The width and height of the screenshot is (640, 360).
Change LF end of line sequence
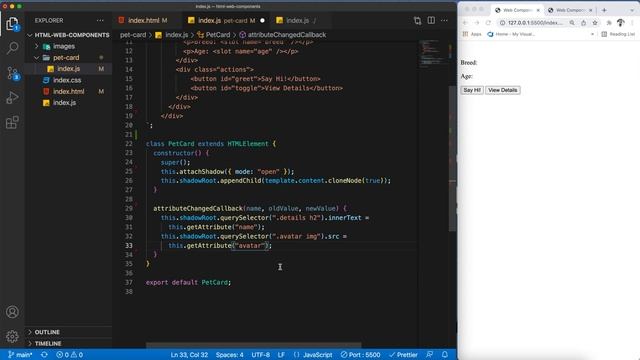point(281,355)
